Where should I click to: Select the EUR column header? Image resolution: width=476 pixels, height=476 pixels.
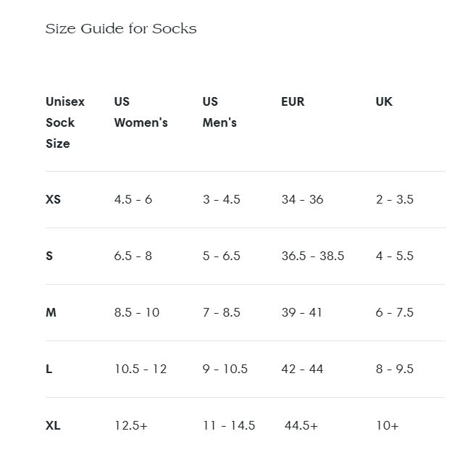[293, 101]
